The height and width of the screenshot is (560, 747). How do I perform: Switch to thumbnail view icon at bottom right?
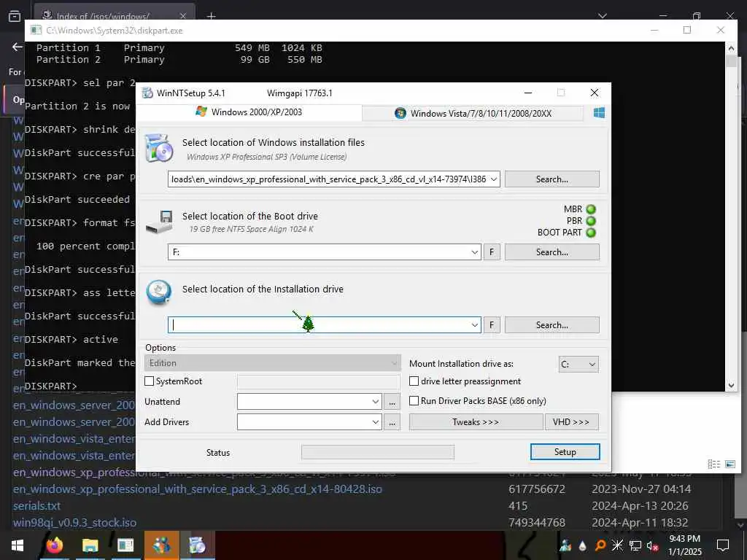(729, 464)
